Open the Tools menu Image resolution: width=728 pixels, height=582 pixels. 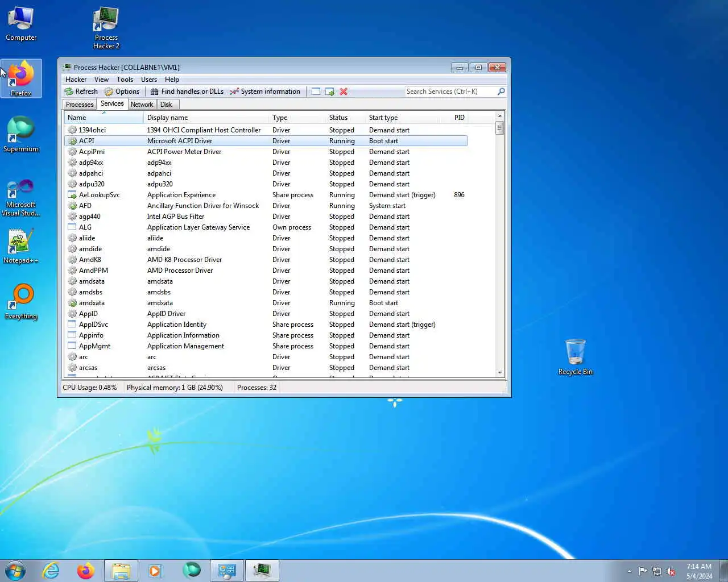pyautogui.click(x=125, y=80)
